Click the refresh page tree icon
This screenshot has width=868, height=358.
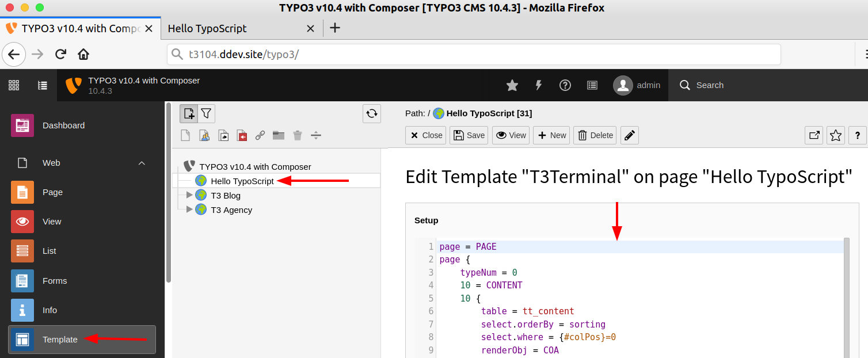372,113
